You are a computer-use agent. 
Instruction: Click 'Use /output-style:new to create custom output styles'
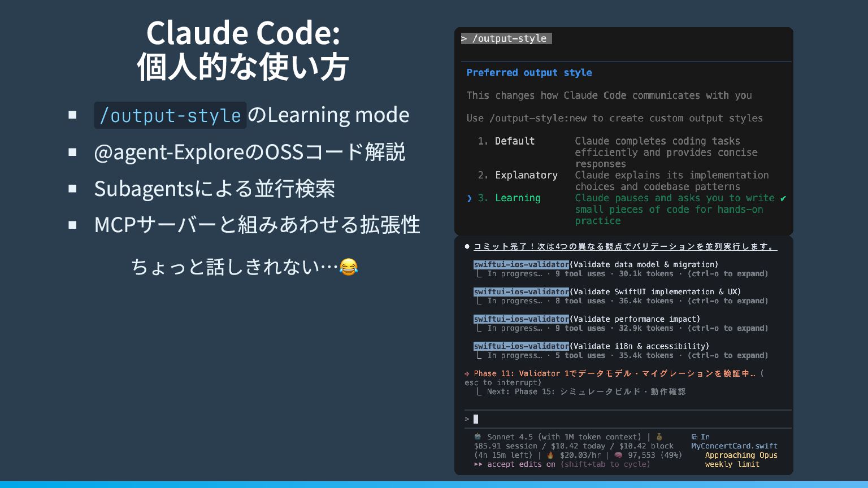(614, 118)
